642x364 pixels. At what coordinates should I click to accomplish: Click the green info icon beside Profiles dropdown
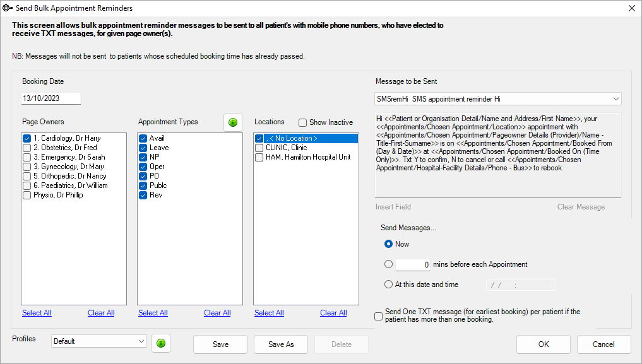(x=161, y=343)
